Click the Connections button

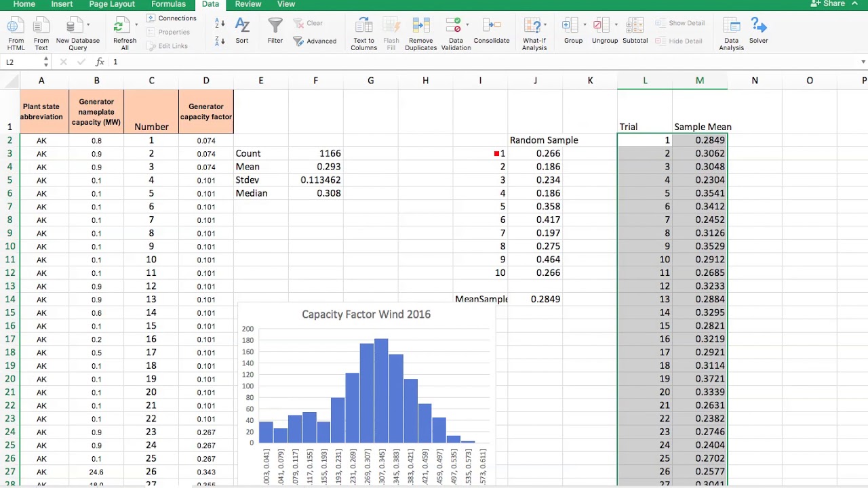point(172,18)
